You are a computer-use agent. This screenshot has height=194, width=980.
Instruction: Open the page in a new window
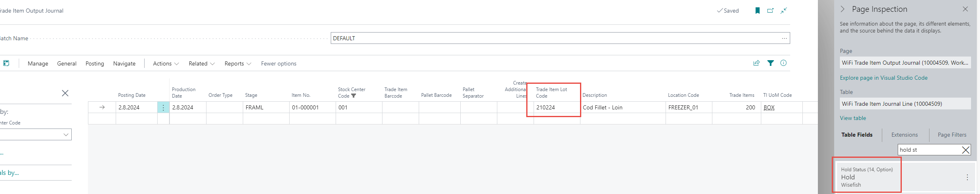tap(770, 11)
